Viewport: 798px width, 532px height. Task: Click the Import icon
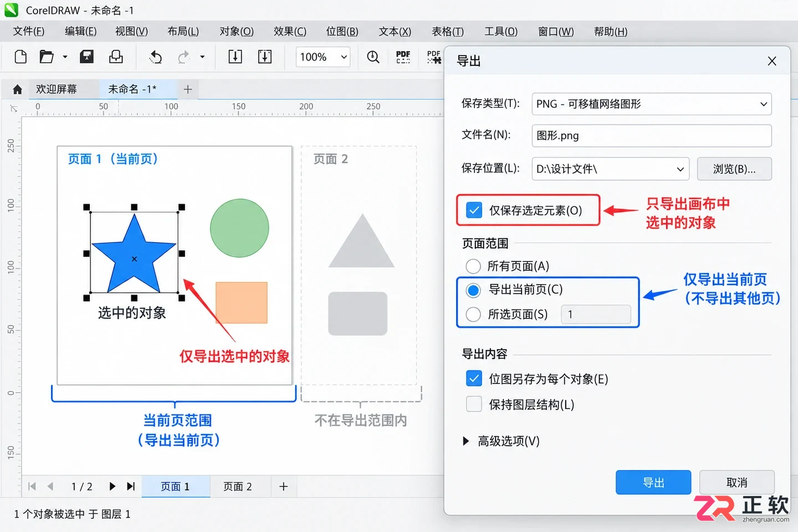tap(236, 57)
